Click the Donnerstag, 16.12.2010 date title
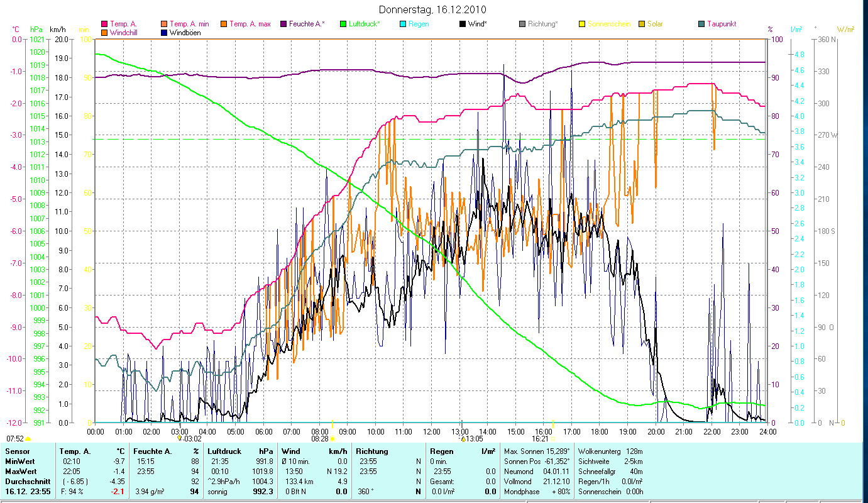This screenshot has height=503, width=868. click(x=433, y=9)
